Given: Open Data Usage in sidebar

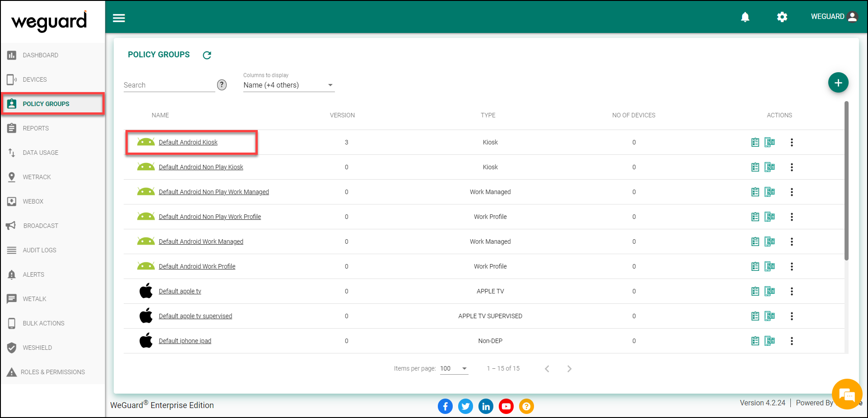Looking at the screenshot, I should tap(53, 153).
